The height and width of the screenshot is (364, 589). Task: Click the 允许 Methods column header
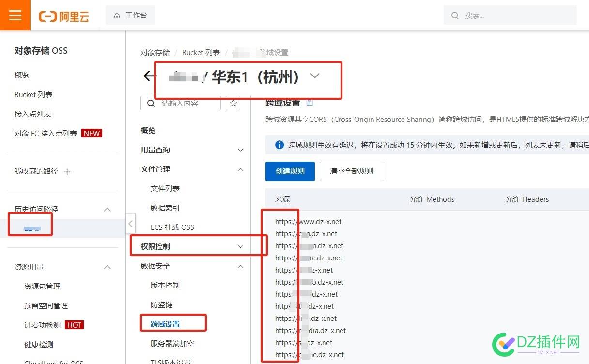pyautogui.click(x=432, y=199)
